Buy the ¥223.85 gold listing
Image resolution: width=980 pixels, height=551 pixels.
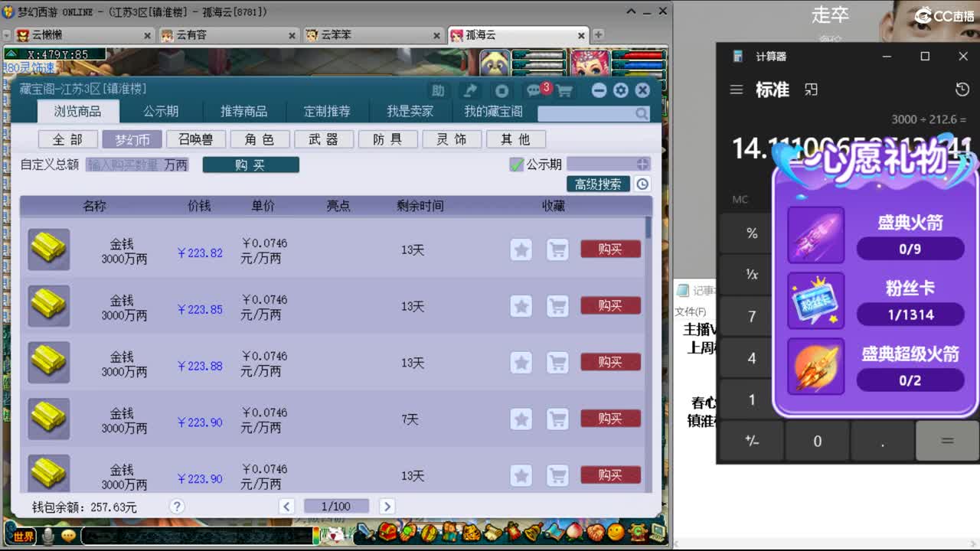click(610, 305)
